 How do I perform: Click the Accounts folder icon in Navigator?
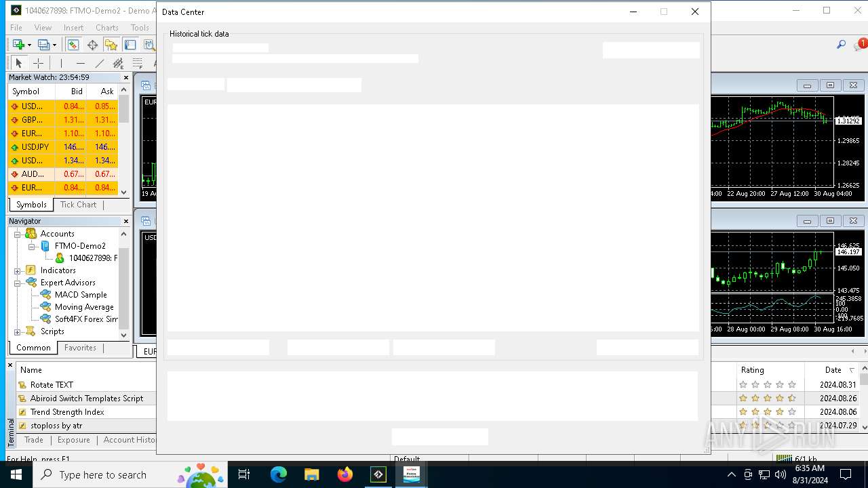click(31, 233)
